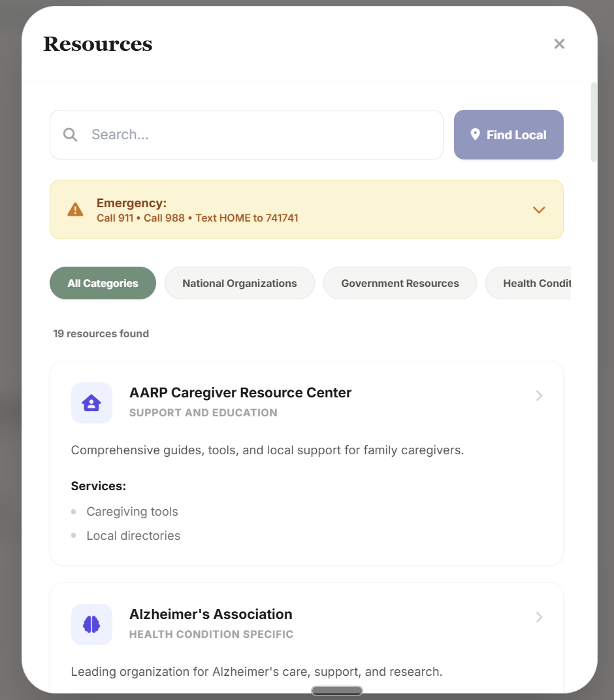Click the location pin on Find Local button

[476, 134]
